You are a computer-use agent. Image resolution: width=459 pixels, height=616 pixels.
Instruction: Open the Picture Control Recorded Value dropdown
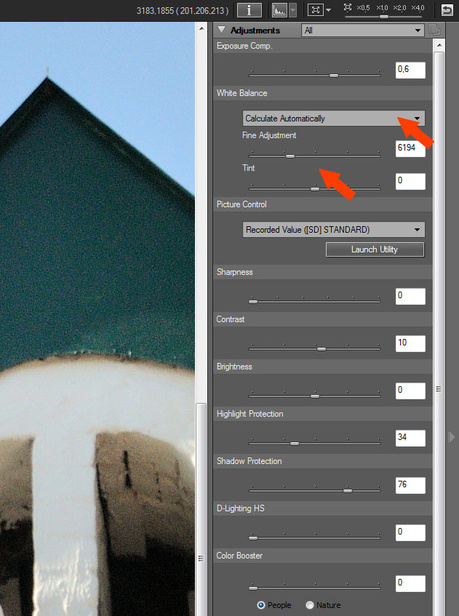pos(333,229)
